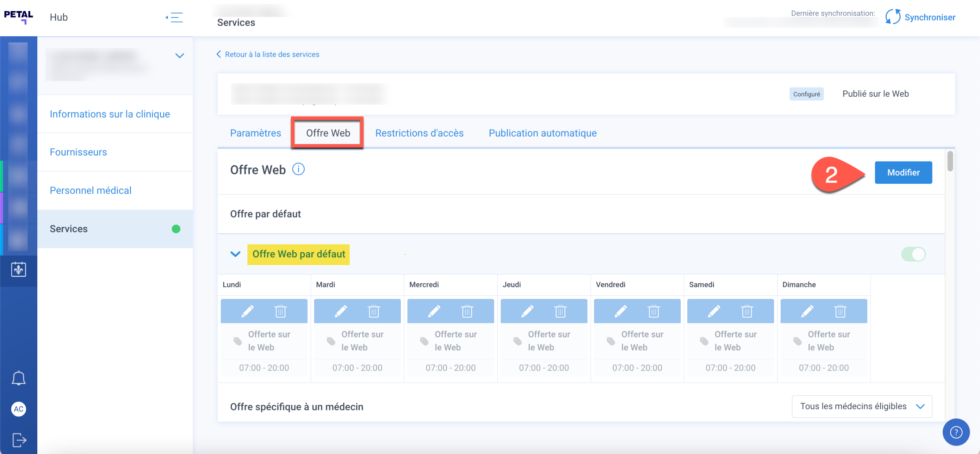Expand the clinic selector dropdown arrow
This screenshot has height=454, width=980.
(x=179, y=56)
